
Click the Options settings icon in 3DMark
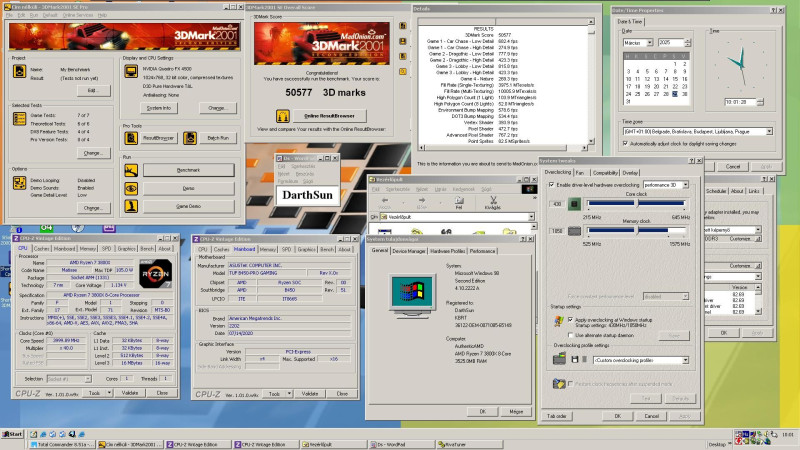19,183
